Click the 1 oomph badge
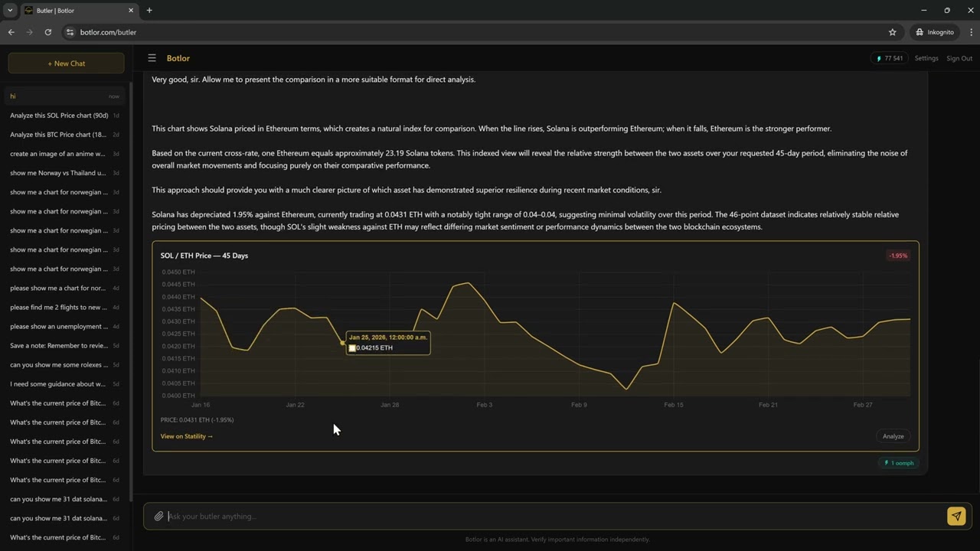The width and height of the screenshot is (980, 551). click(x=900, y=463)
